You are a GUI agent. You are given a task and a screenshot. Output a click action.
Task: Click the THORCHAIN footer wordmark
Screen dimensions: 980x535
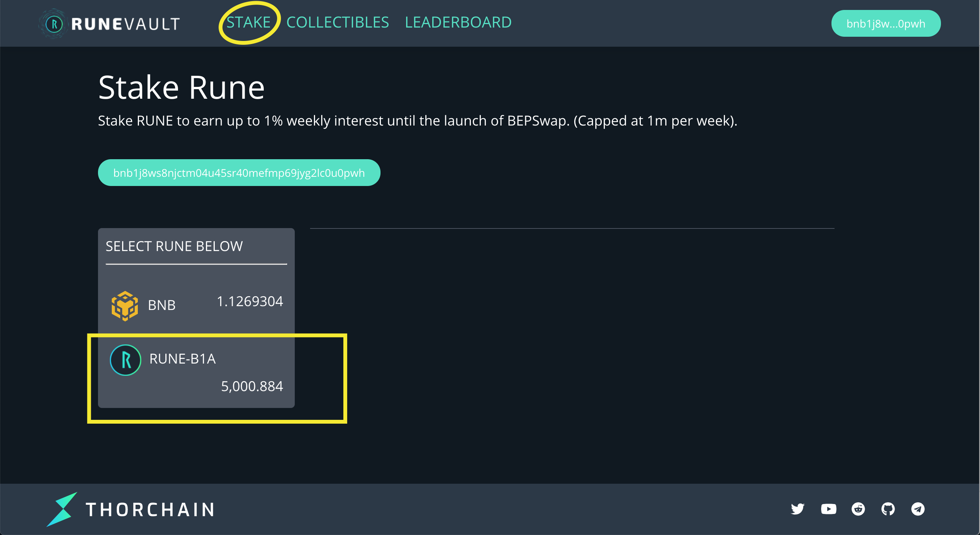pyautogui.click(x=150, y=510)
